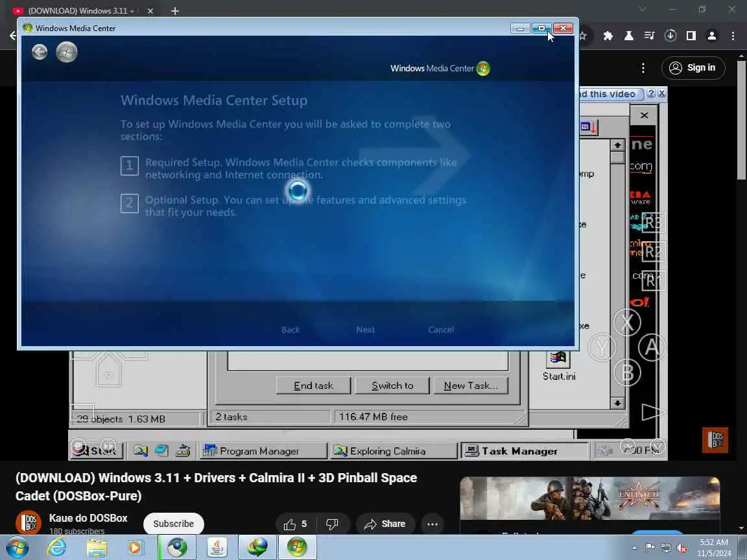The width and height of the screenshot is (747, 560).
Task: Tap the on-screen play triangle
Action: [653, 412]
